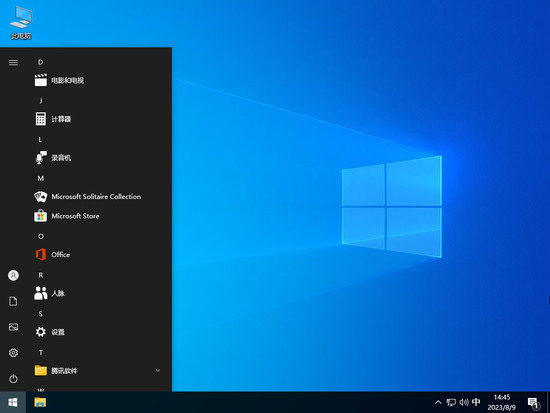Click the letter T section header
The width and height of the screenshot is (550, 413).
tap(41, 352)
